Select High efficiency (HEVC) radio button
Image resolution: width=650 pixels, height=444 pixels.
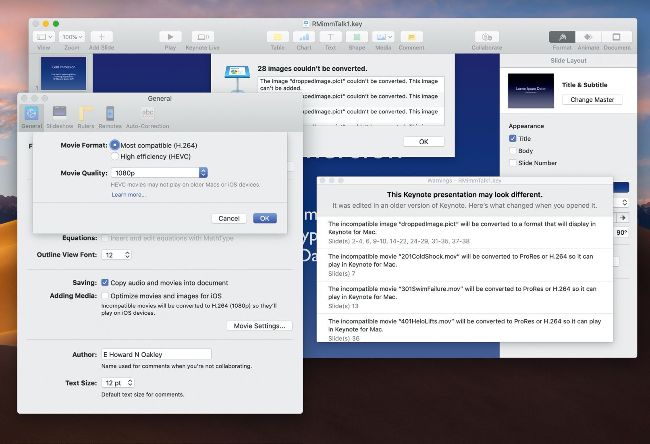click(x=114, y=156)
